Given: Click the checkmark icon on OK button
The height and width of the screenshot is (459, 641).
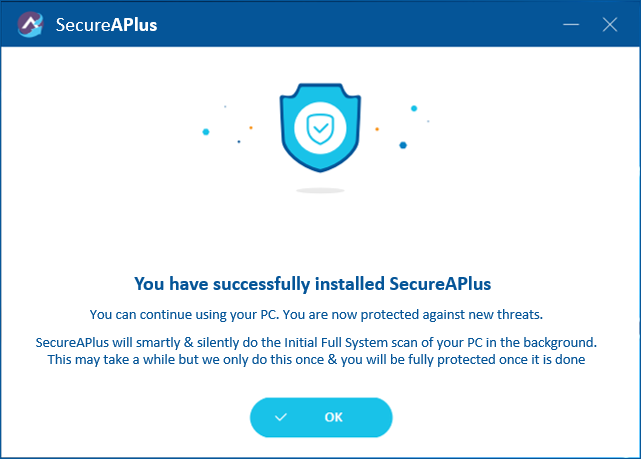Looking at the screenshot, I should (281, 417).
